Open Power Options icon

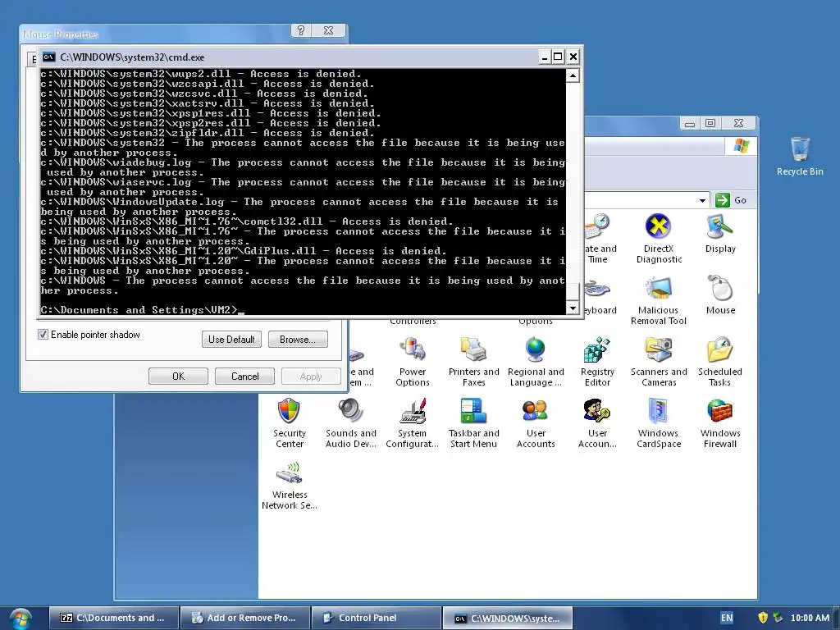click(413, 361)
